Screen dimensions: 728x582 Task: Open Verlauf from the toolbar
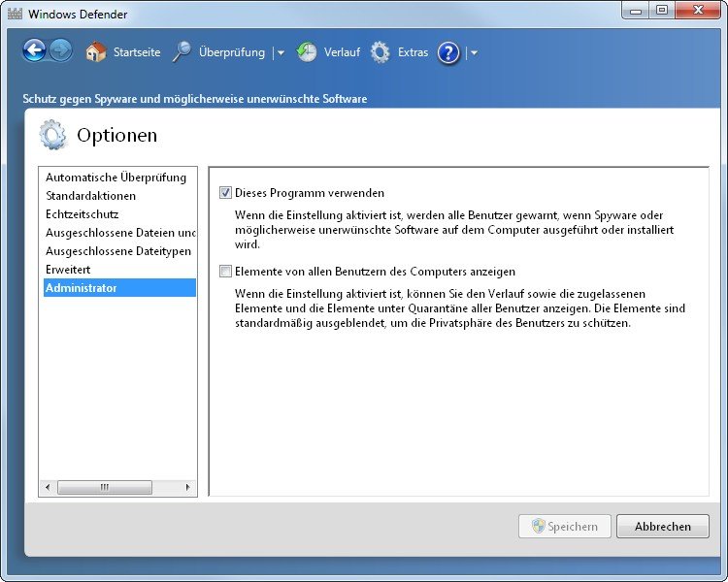click(342, 52)
